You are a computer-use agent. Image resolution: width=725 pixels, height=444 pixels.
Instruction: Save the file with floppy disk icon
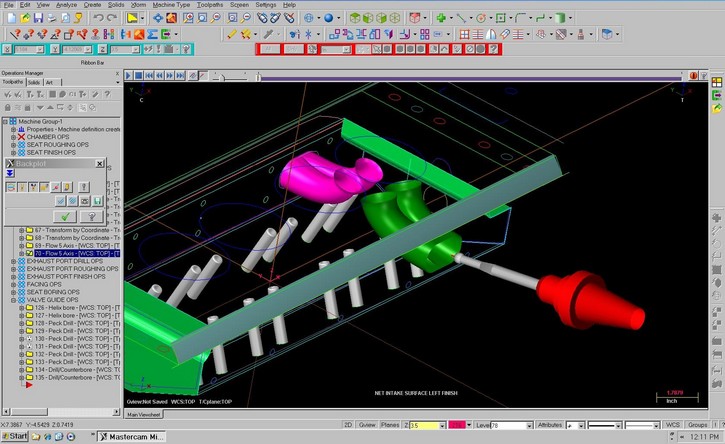coord(38,18)
